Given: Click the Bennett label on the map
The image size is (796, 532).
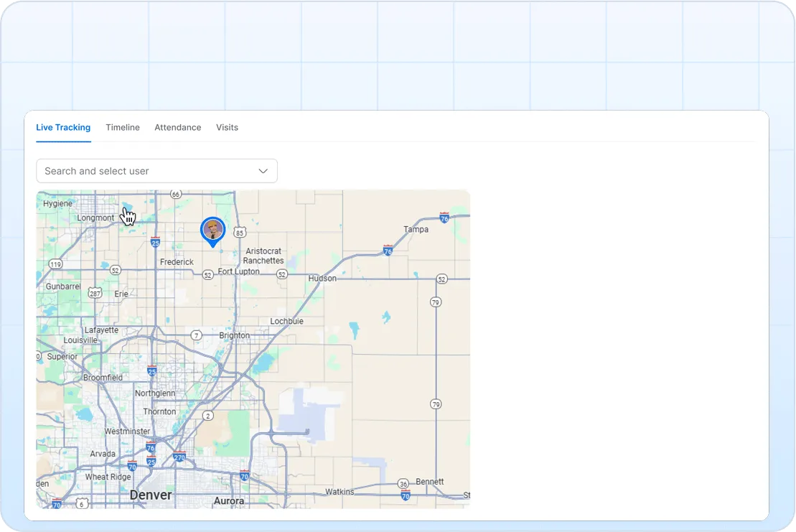Looking at the screenshot, I should [429, 481].
